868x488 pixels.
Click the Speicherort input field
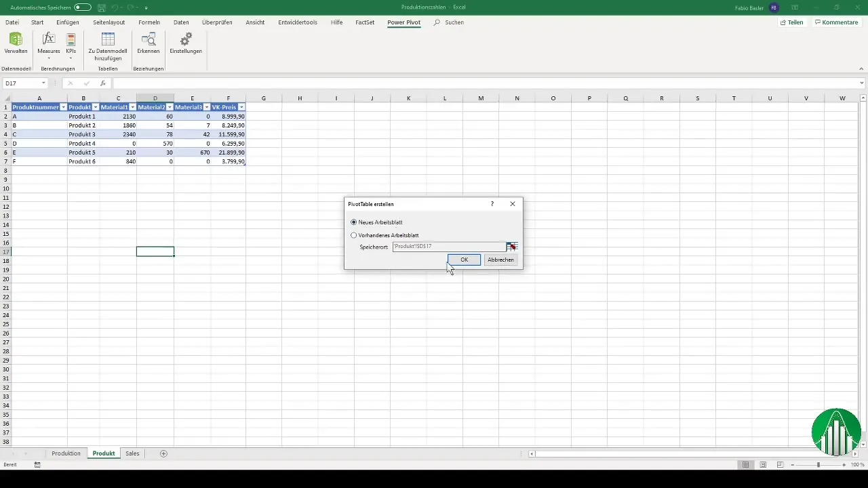pyautogui.click(x=448, y=247)
